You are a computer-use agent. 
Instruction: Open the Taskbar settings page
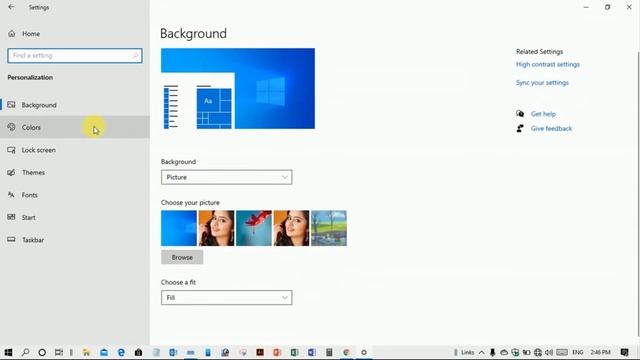point(75,240)
